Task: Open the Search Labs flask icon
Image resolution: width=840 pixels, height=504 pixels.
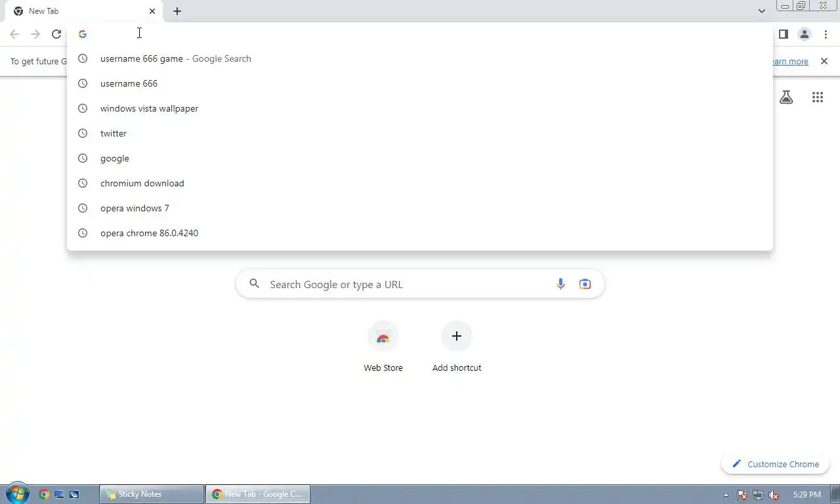Action: [x=786, y=97]
